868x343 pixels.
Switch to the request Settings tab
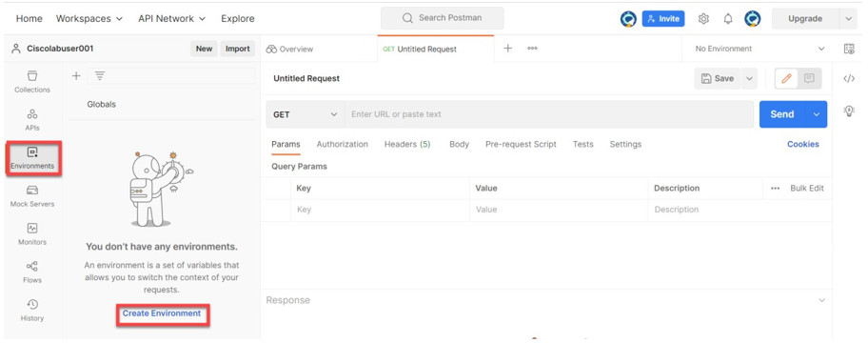coord(625,144)
